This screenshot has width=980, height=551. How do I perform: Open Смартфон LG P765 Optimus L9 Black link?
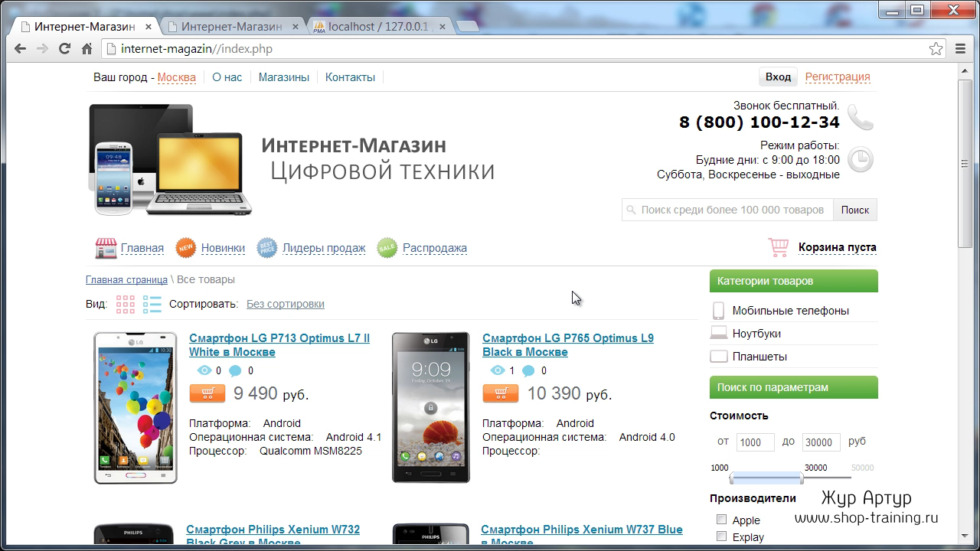568,345
